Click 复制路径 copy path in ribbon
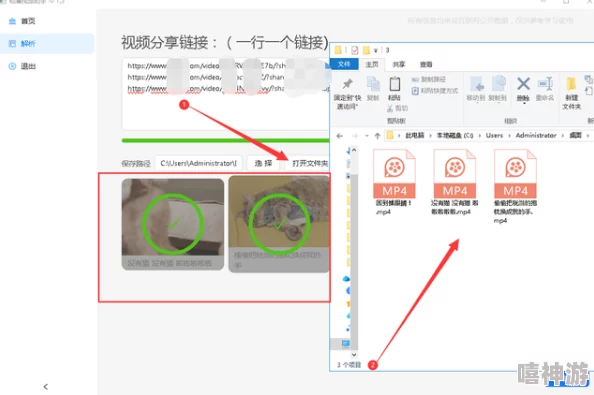 pyautogui.click(x=428, y=80)
